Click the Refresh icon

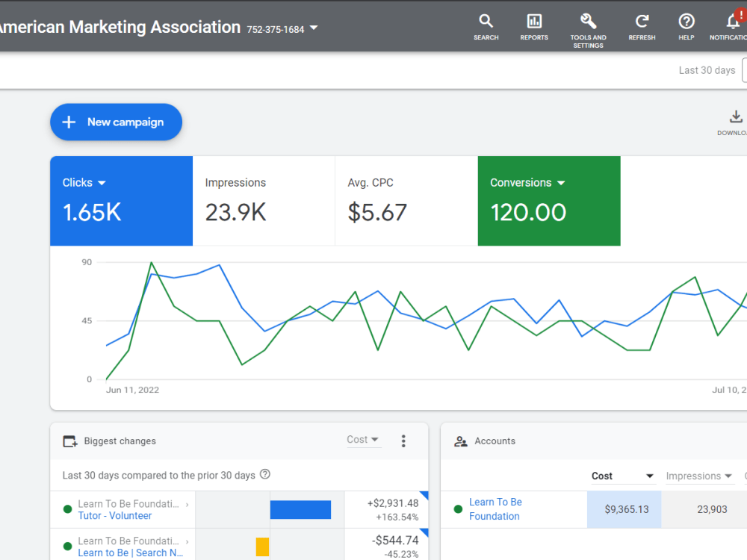click(x=642, y=27)
